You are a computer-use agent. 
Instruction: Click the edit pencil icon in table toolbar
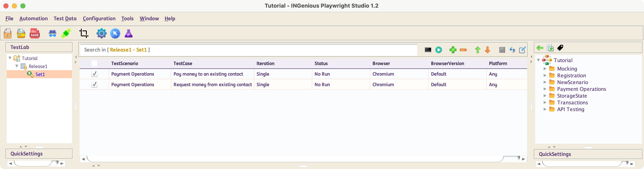522,50
